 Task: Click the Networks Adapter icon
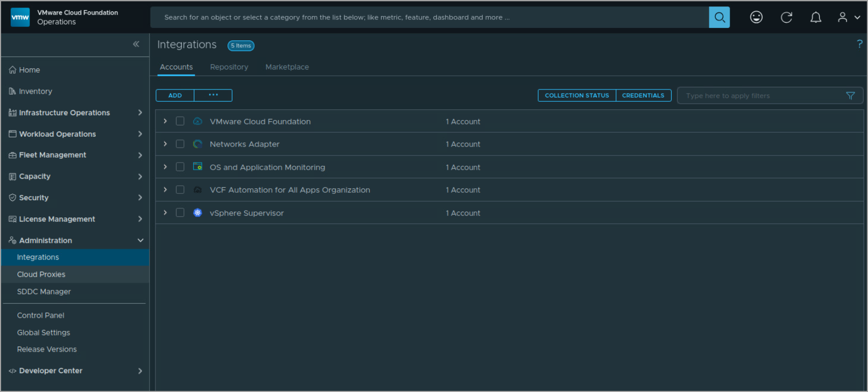click(x=197, y=144)
